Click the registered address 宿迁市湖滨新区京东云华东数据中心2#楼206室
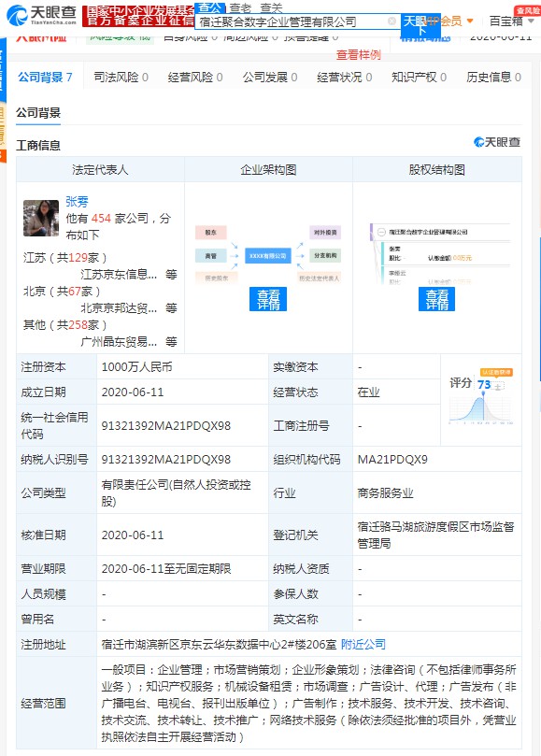541x756 pixels. coord(219,644)
